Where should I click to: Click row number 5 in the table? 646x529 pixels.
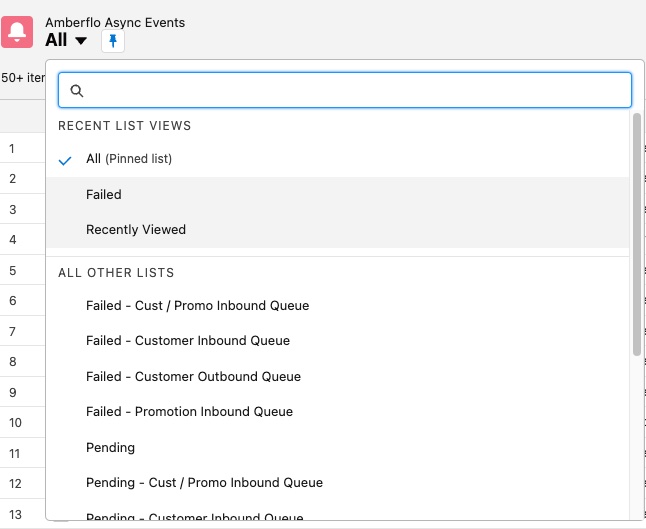click(x=12, y=270)
